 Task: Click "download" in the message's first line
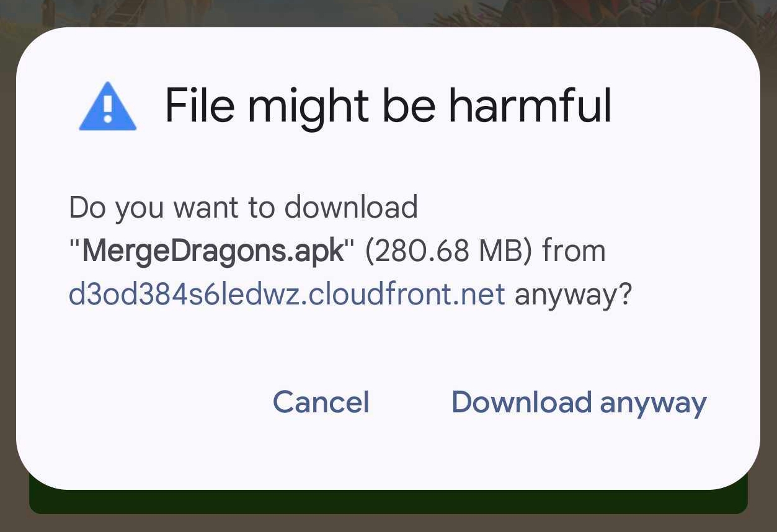tap(351, 208)
